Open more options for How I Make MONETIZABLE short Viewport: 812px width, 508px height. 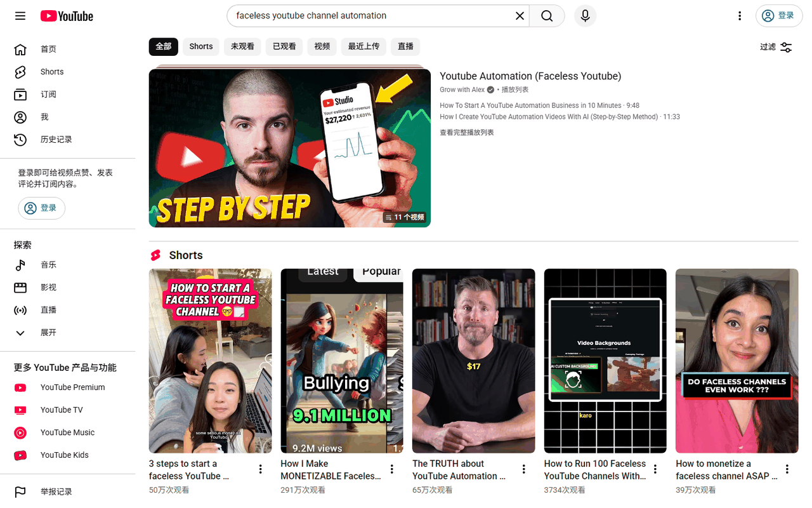[392, 469]
